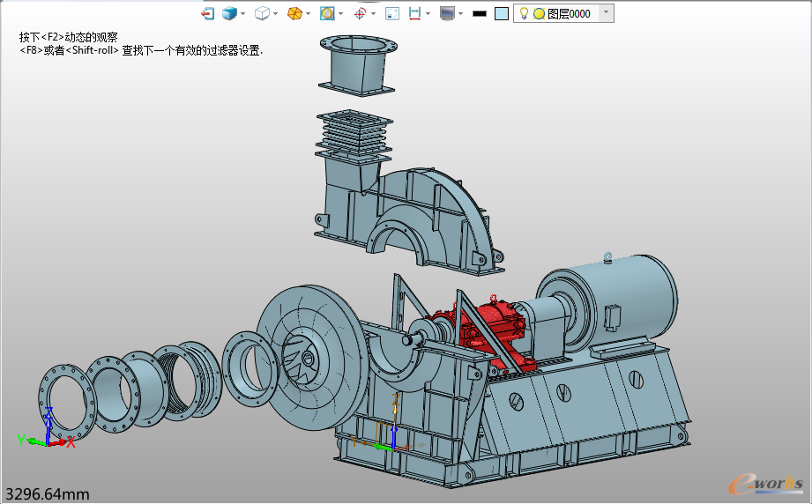Select the dimension measurement tool icon
This screenshot has height=504, width=812.
pos(414,13)
